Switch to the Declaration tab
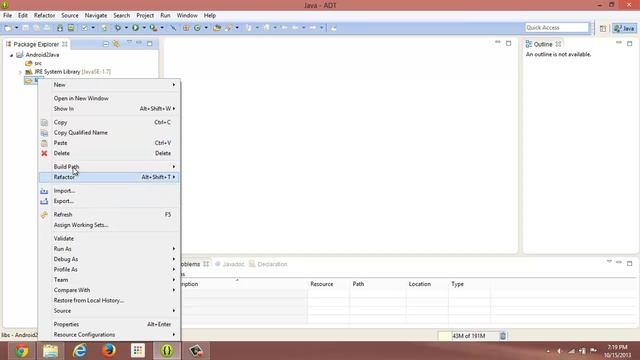The width and height of the screenshot is (640, 360). 269,264
